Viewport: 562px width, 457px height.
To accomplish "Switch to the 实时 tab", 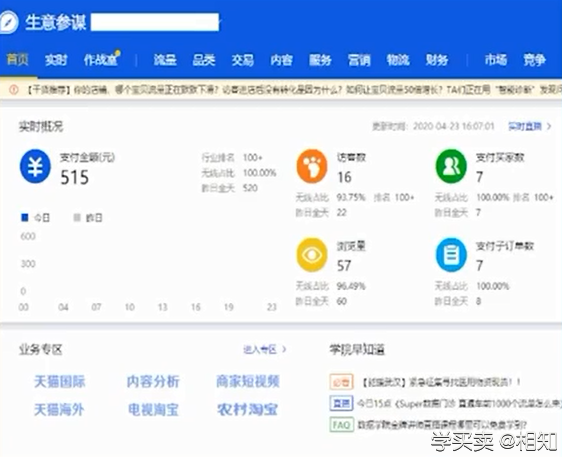I will click(56, 60).
